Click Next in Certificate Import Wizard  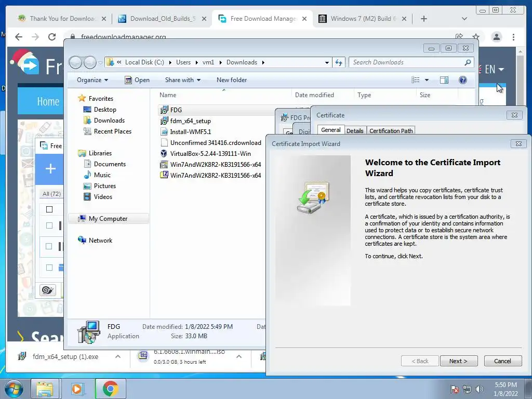point(459,361)
